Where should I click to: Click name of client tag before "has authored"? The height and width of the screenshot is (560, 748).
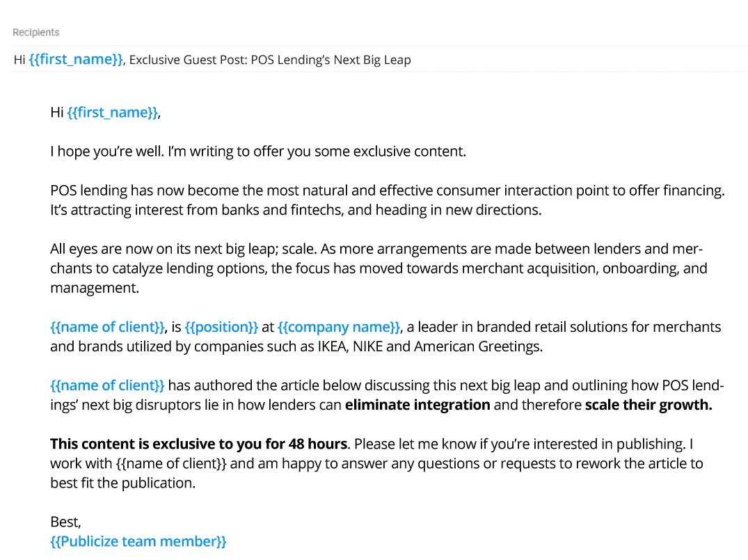point(108,385)
